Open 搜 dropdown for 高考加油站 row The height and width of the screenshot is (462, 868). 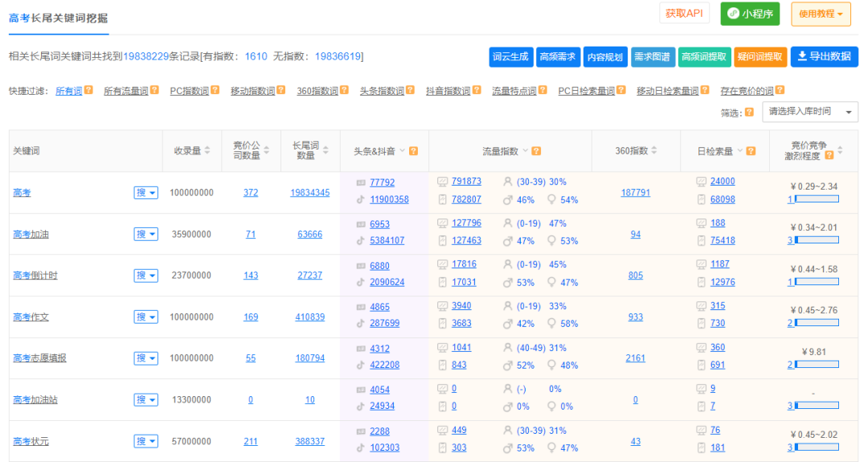coord(145,399)
